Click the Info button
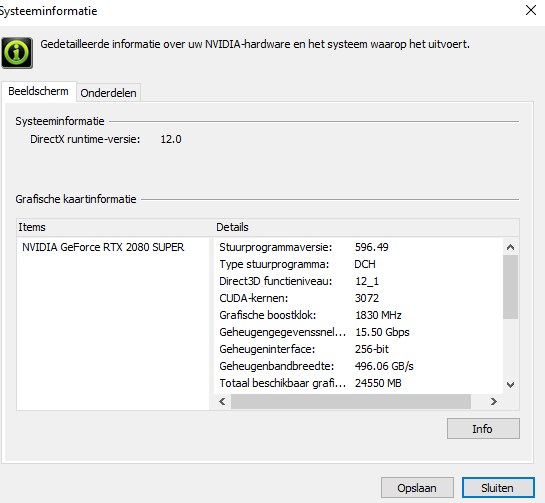Image resolution: width=545 pixels, height=503 pixels. (x=483, y=429)
